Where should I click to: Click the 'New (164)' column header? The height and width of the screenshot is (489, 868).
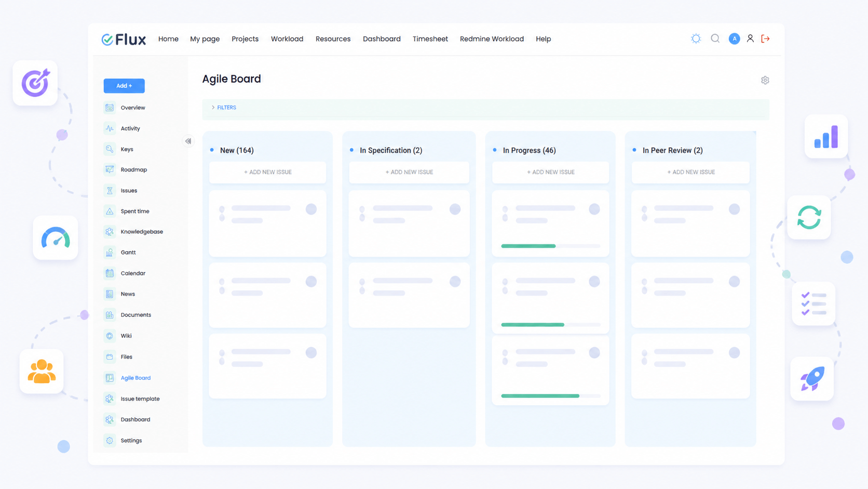[x=237, y=150]
